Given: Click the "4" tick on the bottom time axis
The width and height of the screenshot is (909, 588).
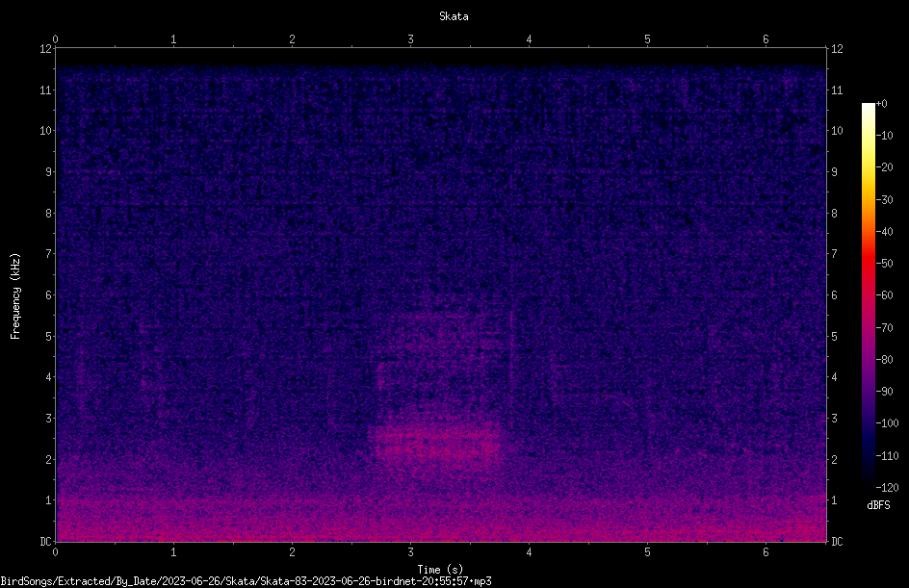Looking at the screenshot, I should 529,552.
